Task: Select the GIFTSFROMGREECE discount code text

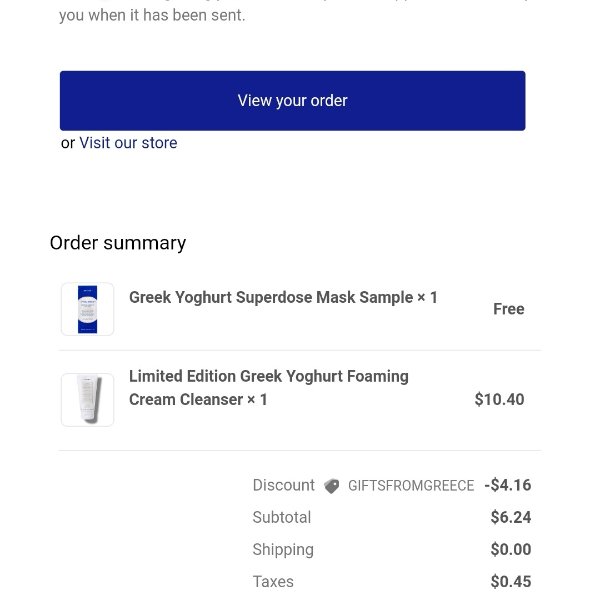Action: point(411,486)
